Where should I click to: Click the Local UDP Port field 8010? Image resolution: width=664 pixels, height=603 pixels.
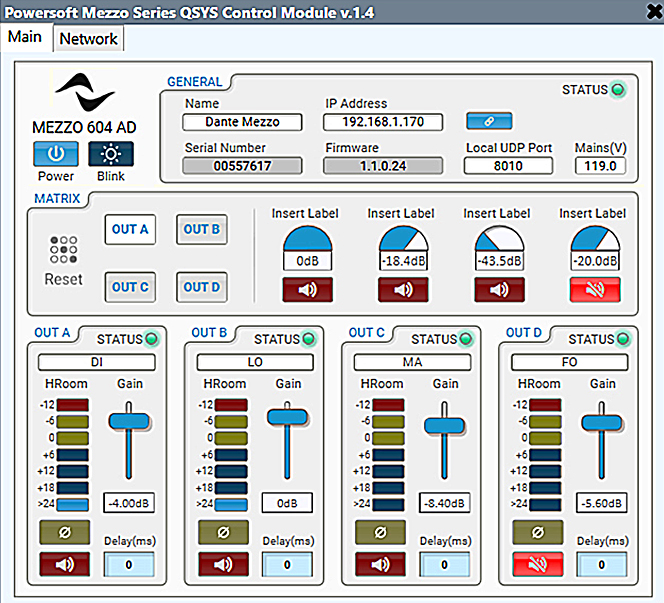click(x=508, y=166)
